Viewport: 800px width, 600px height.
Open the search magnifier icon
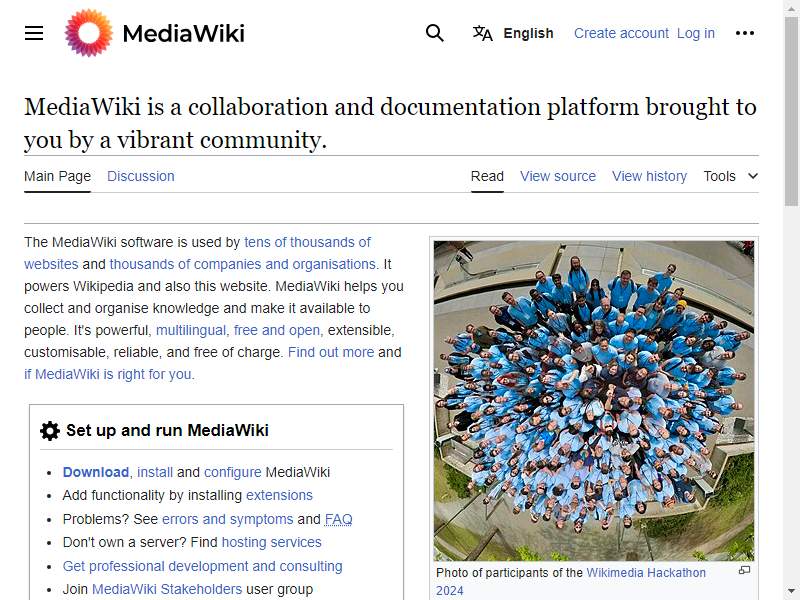435,33
